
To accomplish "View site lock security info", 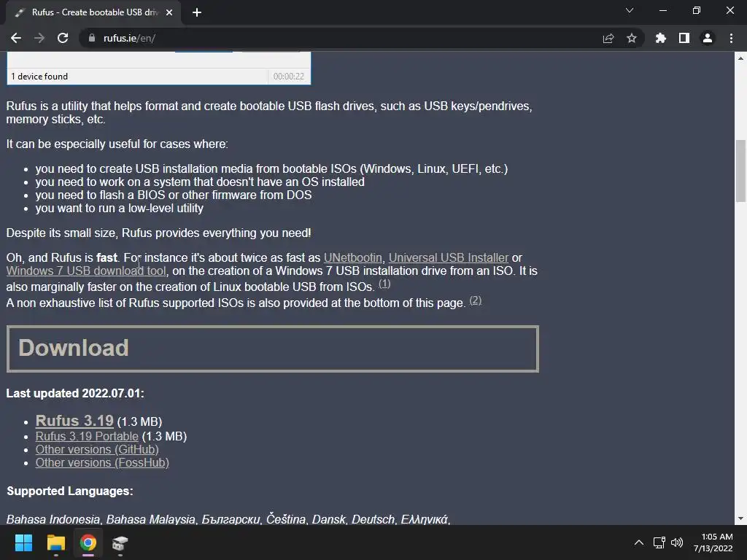I will (x=92, y=38).
